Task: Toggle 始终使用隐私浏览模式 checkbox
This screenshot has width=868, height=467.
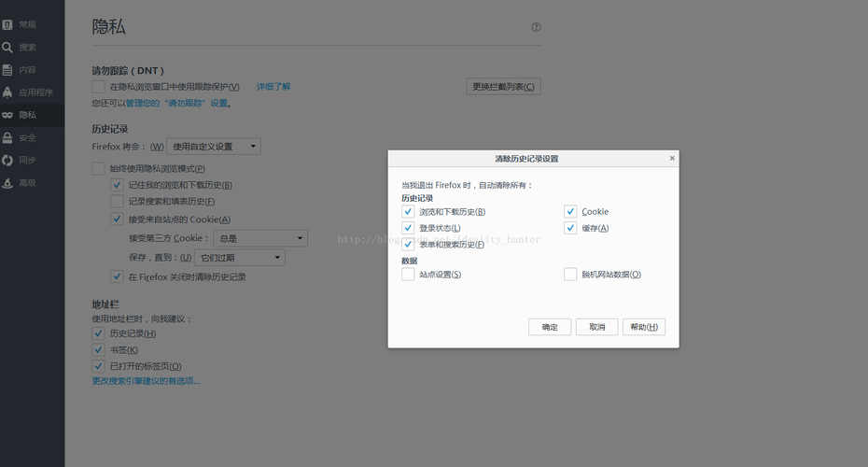Action: click(99, 168)
